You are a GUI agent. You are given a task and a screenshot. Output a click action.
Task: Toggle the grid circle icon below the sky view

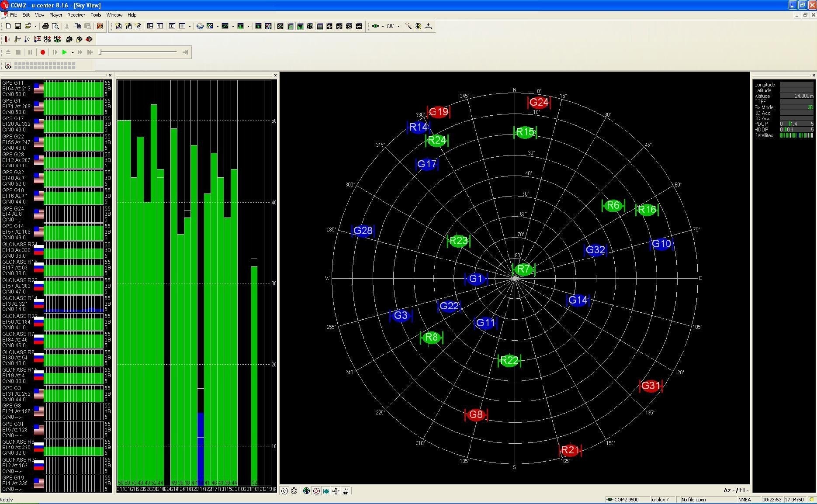pyautogui.click(x=285, y=491)
